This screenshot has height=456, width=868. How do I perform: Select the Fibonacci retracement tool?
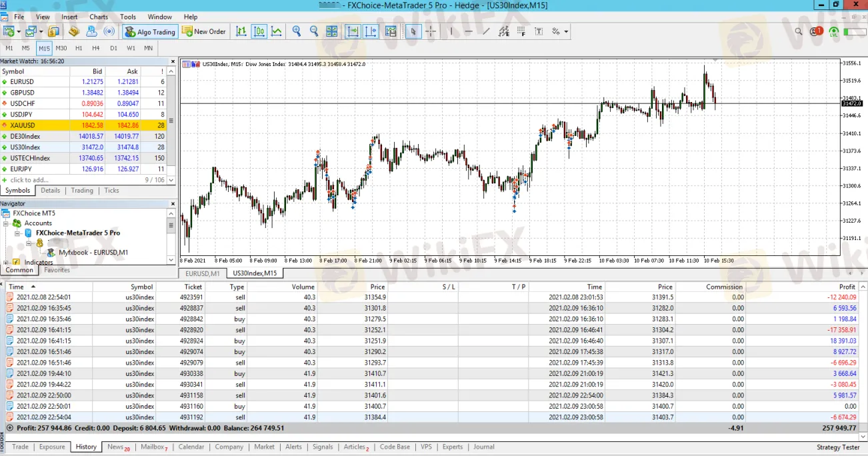tap(521, 31)
